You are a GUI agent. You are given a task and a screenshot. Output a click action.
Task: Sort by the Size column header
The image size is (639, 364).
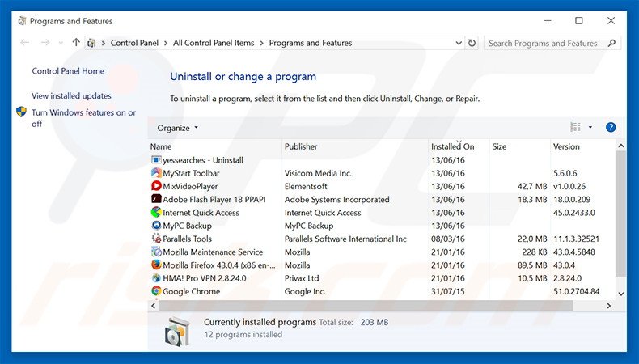(499, 146)
